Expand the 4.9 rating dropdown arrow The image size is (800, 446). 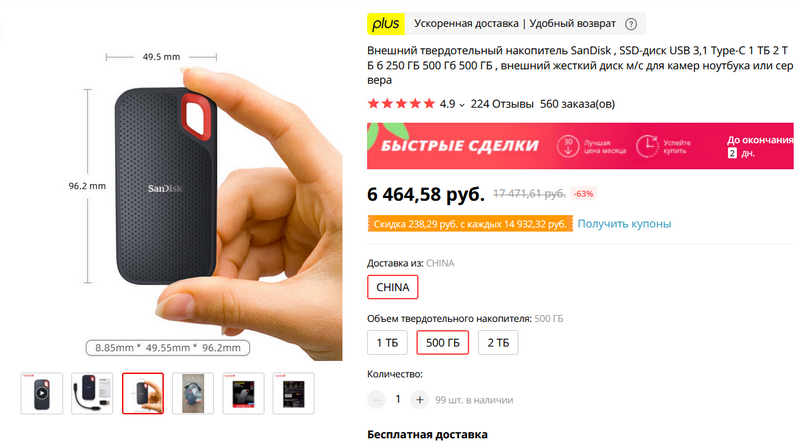coord(462,105)
